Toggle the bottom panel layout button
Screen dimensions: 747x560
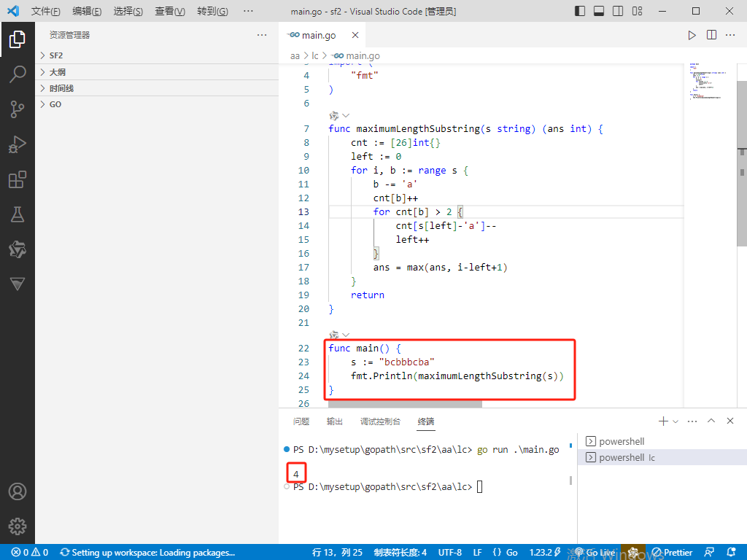[599, 11]
